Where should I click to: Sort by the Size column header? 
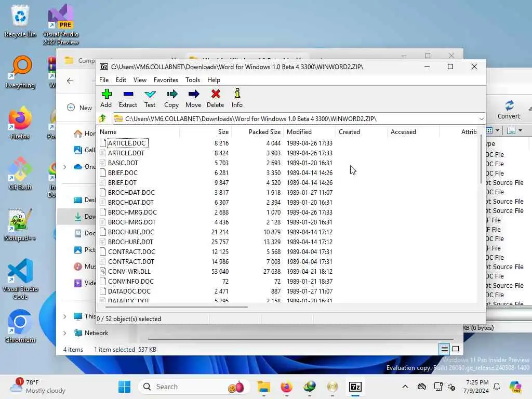pyautogui.click(x=206, y=131)
